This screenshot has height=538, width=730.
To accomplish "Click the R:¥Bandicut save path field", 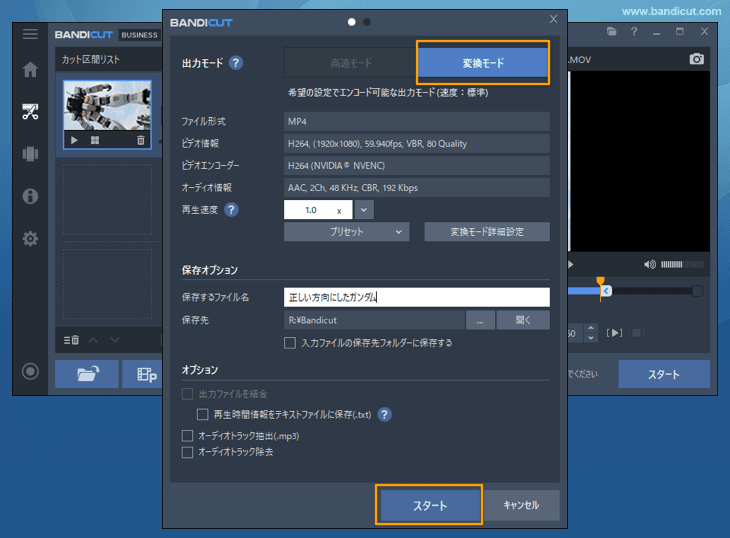I will pyautogui.click(x=374, y=320).
